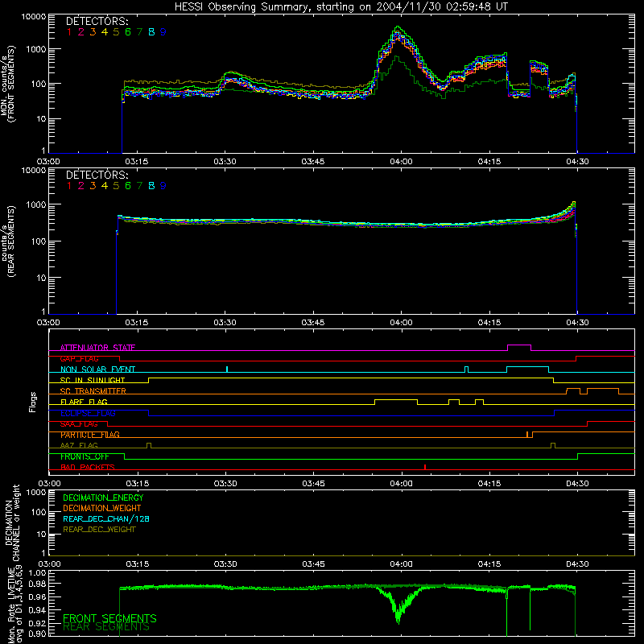The width and height of the screenshot is (644, 644).
Task: Click the NON_SOLAR_EVENT flag label
Action: (97, 369)
